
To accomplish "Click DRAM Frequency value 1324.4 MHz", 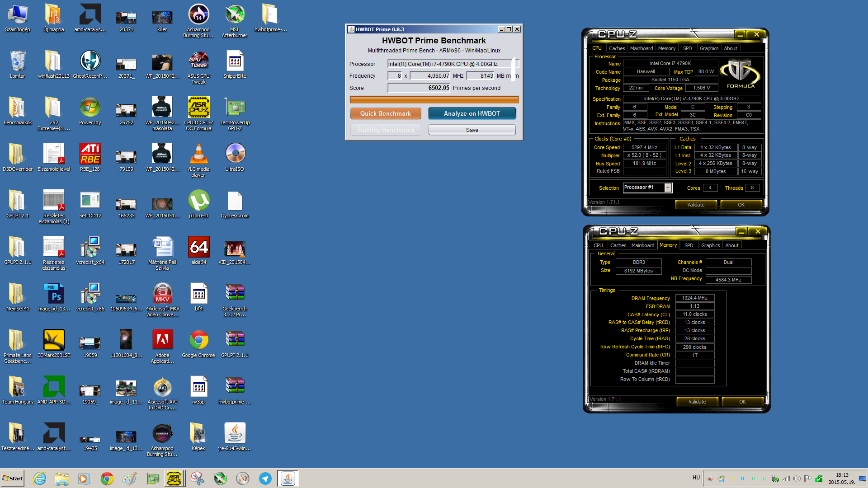I will (694, 298).
